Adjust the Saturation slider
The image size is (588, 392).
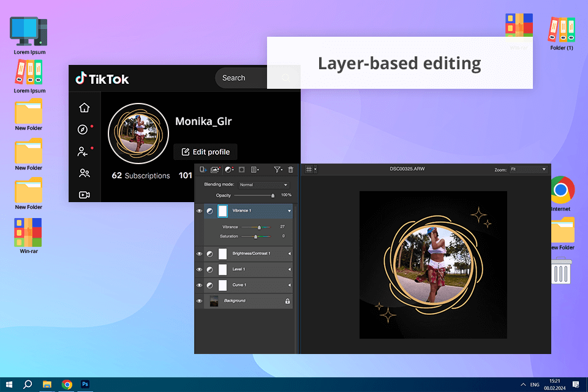tap(256, 236)
